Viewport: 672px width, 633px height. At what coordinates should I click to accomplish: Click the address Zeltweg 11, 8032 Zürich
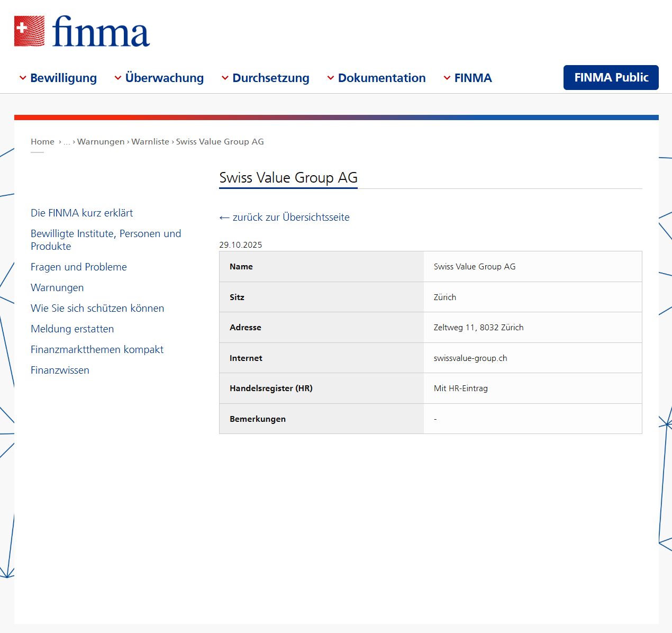point(479,328)
